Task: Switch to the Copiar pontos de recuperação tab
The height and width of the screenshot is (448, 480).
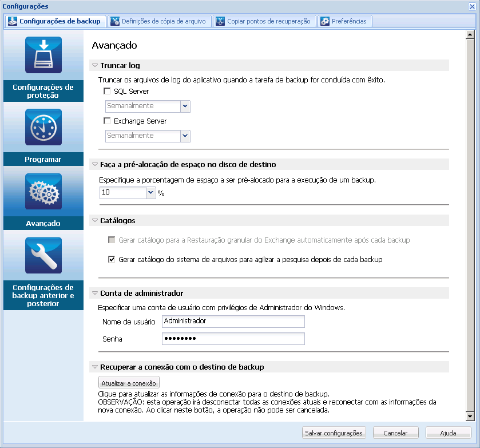Action: [x=263, y=21]
